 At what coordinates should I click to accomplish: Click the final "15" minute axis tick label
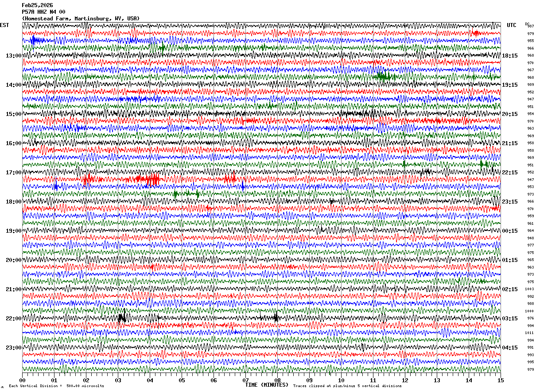coord(501,380)
